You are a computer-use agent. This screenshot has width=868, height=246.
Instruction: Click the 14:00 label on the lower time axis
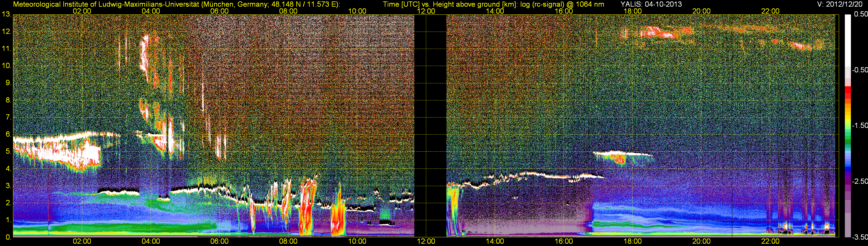pos(495,241)
